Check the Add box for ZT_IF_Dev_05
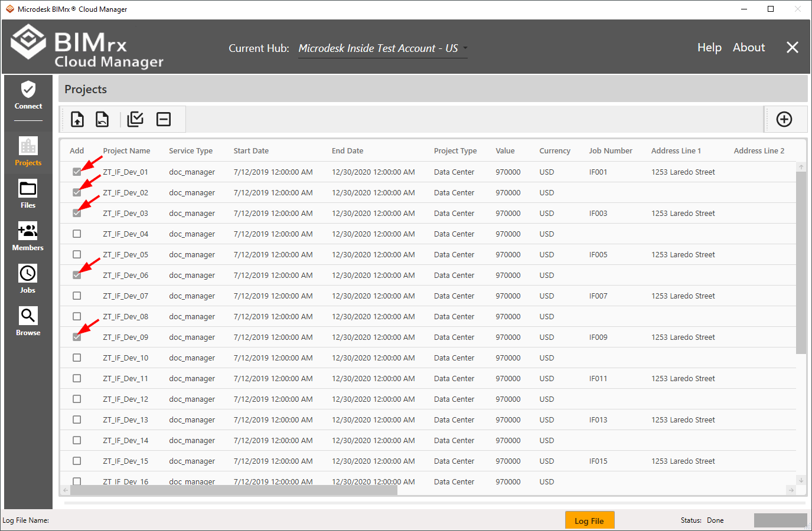Image resolution: width=812 pixels, height=531 pixels. point(77,254)
